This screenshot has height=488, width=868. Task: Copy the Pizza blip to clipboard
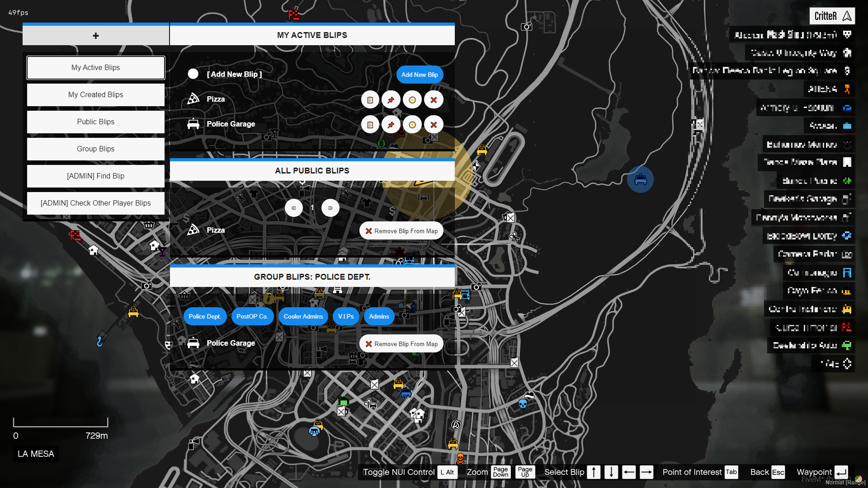[x=370, y=100]
